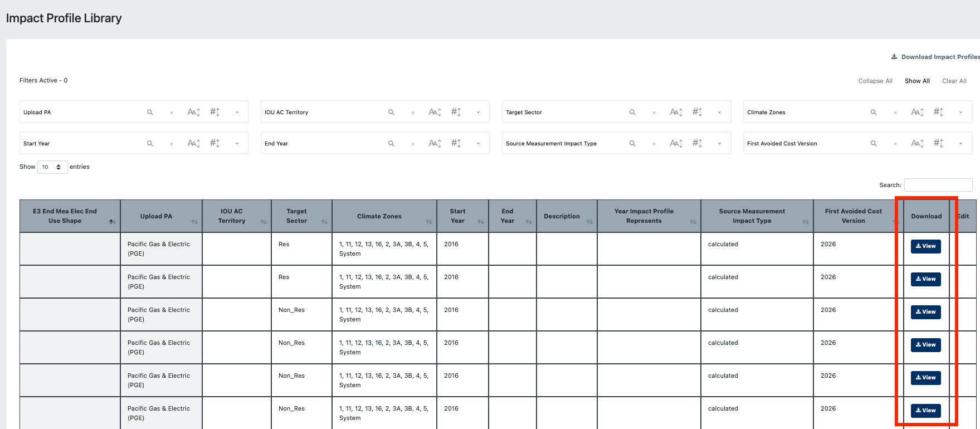
Task: Sort by E3 End Mea Elec End Use Shape column
Action: [70, 216]
